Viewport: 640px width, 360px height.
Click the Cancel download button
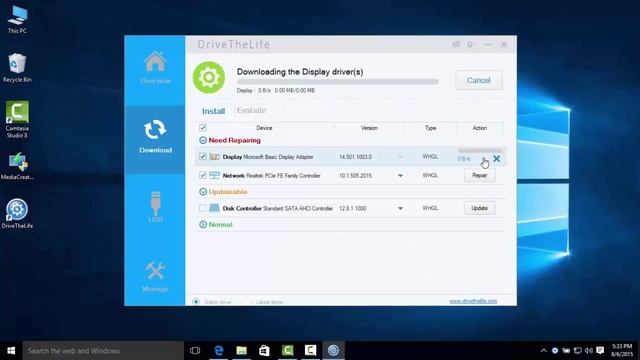pyautogui.click(x=479, y=80)
